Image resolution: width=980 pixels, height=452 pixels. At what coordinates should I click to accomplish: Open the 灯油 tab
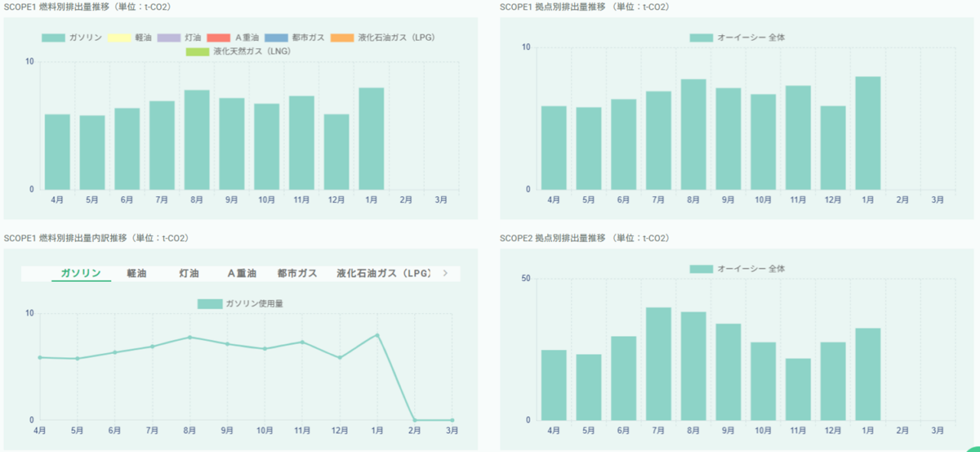pyautogui.click(x=189, y=273)
